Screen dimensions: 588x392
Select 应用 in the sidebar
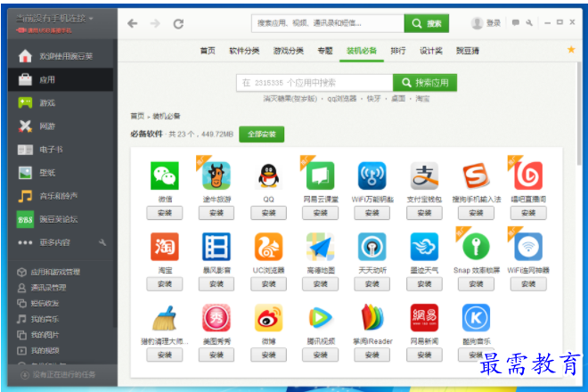[x=61, y=79]
